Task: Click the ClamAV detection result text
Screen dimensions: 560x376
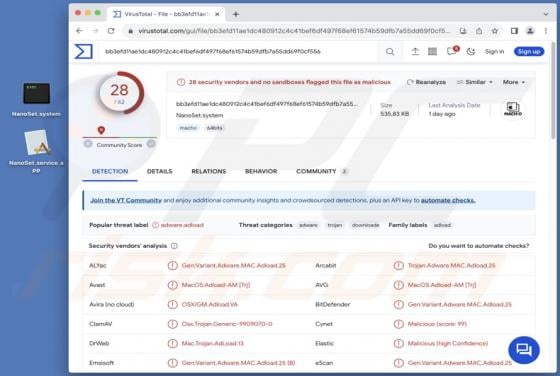Action: (227, 324)
